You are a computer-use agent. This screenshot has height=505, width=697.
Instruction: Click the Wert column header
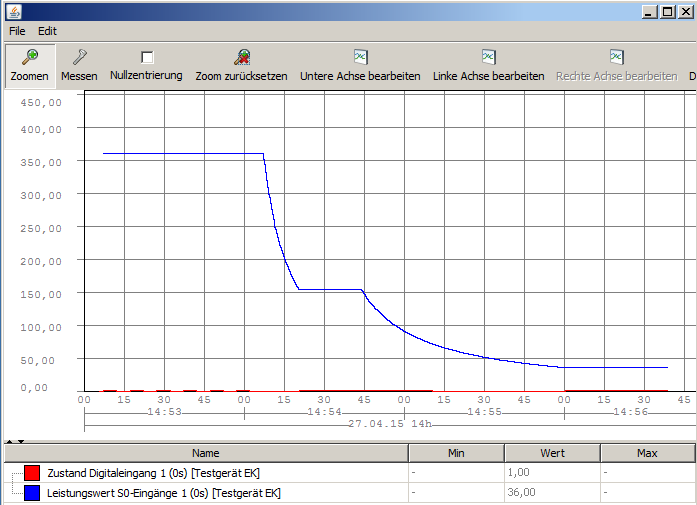(552, 453)
